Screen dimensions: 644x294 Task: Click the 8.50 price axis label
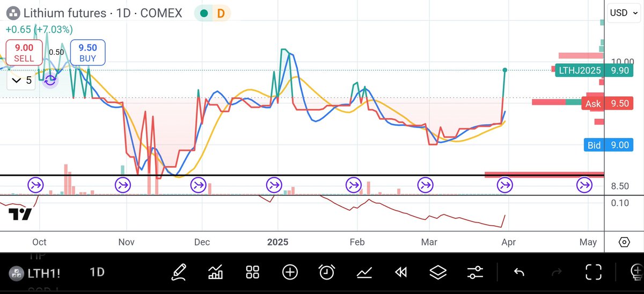click(x=619, y=187)
